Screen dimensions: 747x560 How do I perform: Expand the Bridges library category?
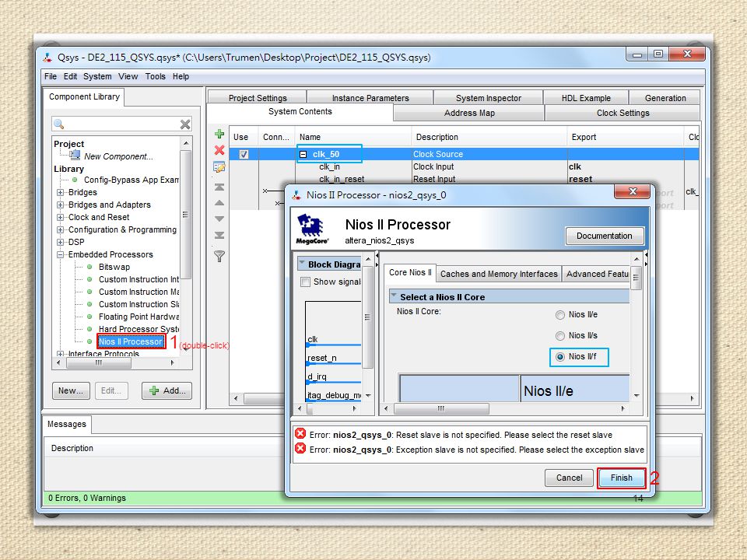(x=60, y=192)
